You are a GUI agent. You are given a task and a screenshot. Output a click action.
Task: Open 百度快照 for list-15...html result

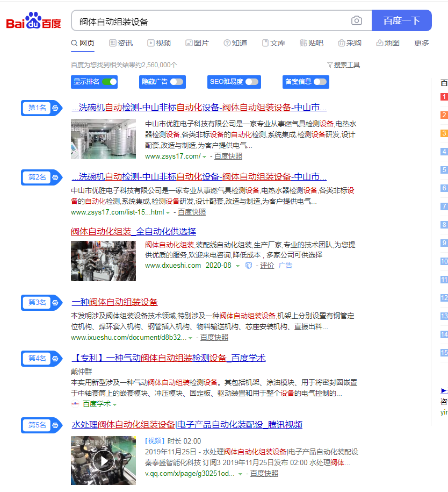[x=192, y=212]
